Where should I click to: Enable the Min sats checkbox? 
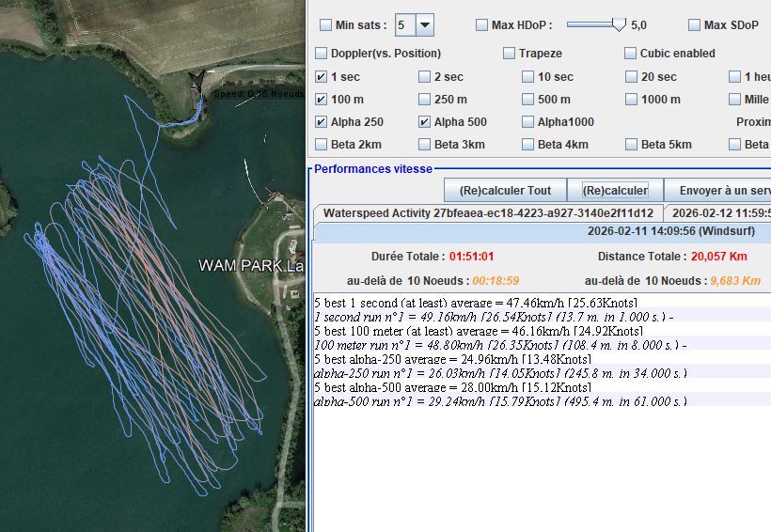pyautogui.click(x=325, y=25)
